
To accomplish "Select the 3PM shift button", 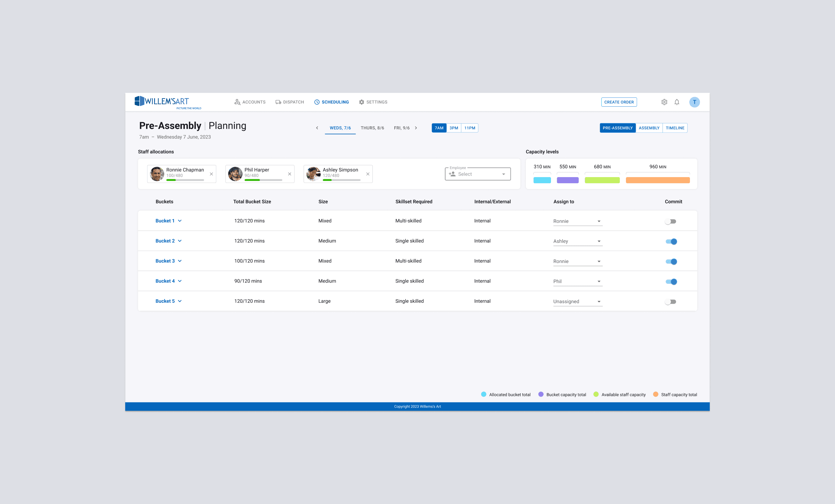I will 454,128.
